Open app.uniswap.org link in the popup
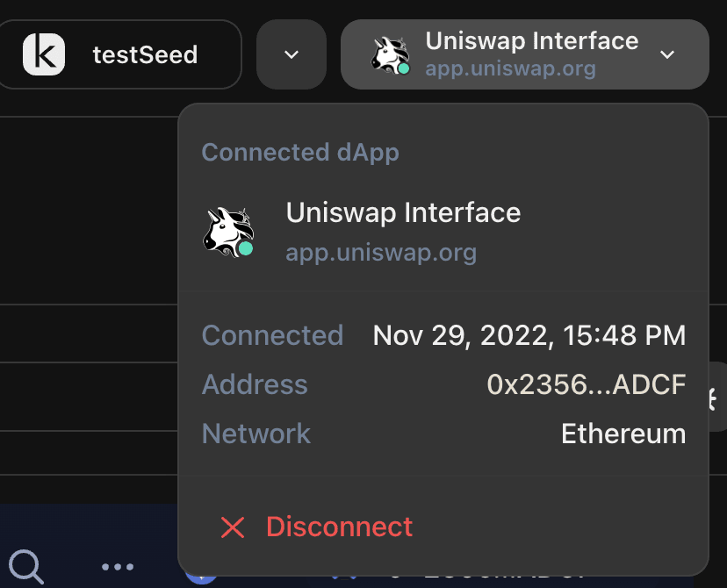Screen dimensions: 727x588 coord(381,253)
